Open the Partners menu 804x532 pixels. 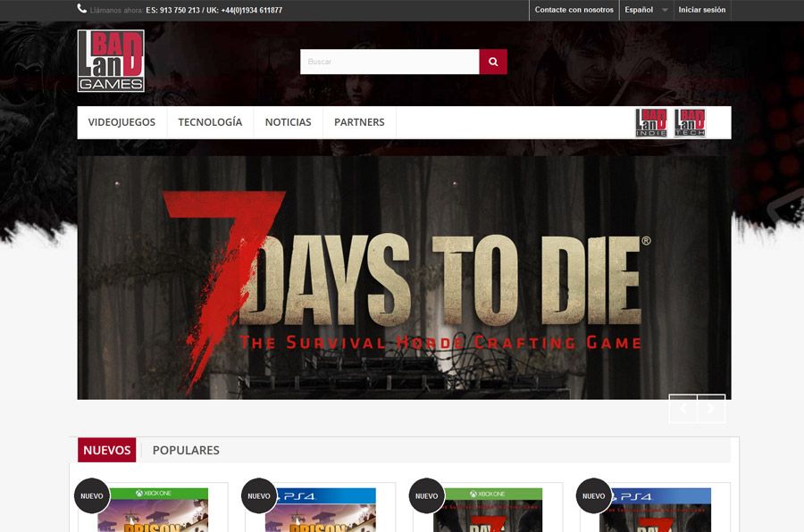pos(359,122)
